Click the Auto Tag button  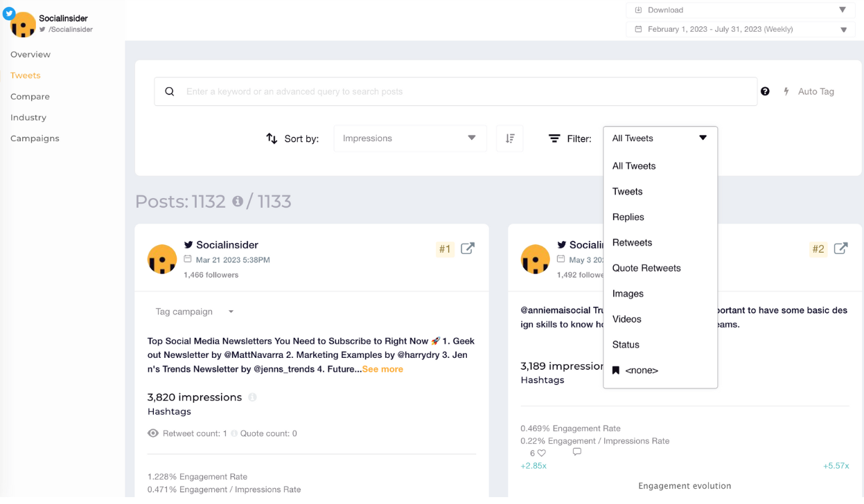(809, 91)
